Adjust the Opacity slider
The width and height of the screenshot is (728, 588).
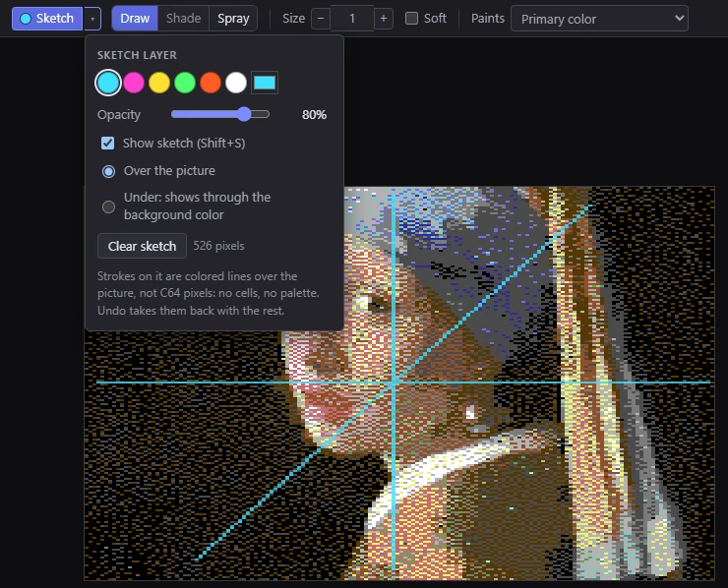(220, 114)
